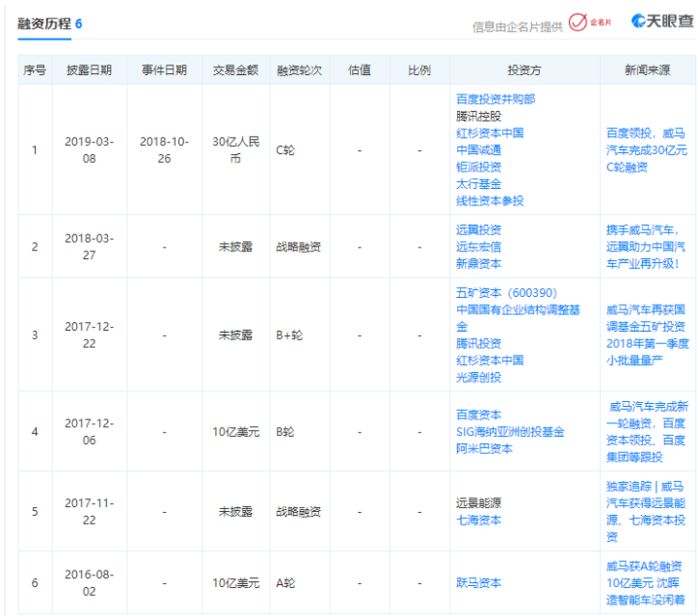Open news link 携手威马汽车，远翼助力中国汽车产业再升级
Viewport: 698px width, 616px height.
pyautogui.click(x=646, y=247)
